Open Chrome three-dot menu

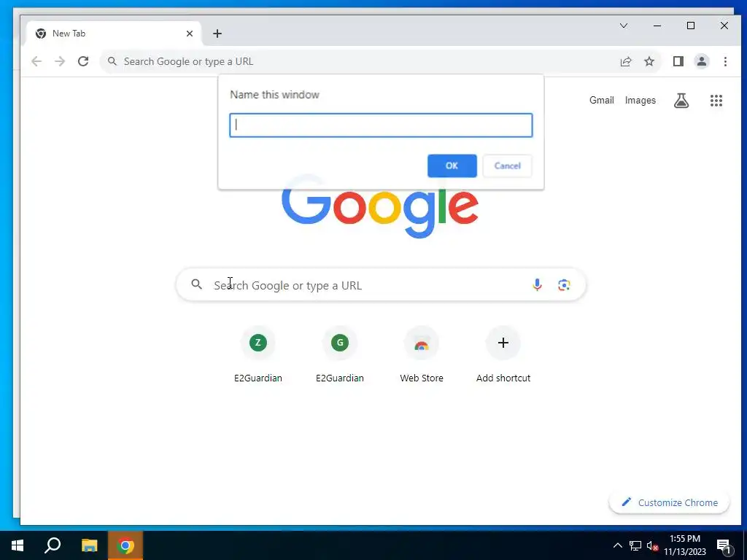point(725,61)
